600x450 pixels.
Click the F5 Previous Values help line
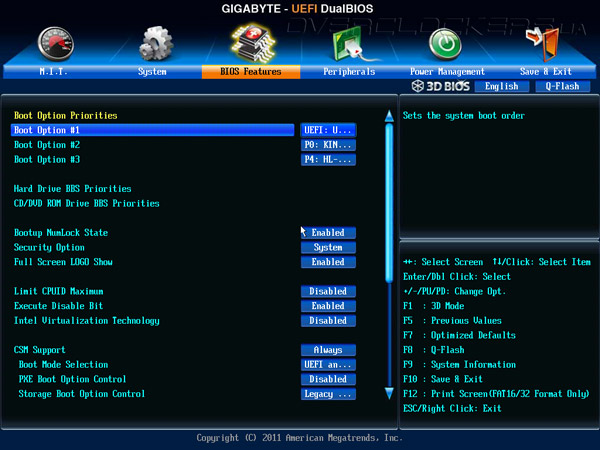[452, 321]
